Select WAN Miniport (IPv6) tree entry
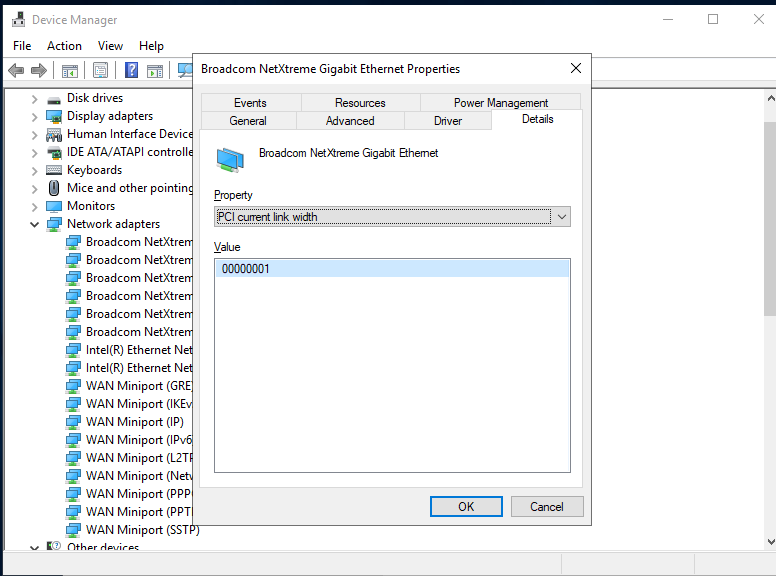 coord(139,440)
